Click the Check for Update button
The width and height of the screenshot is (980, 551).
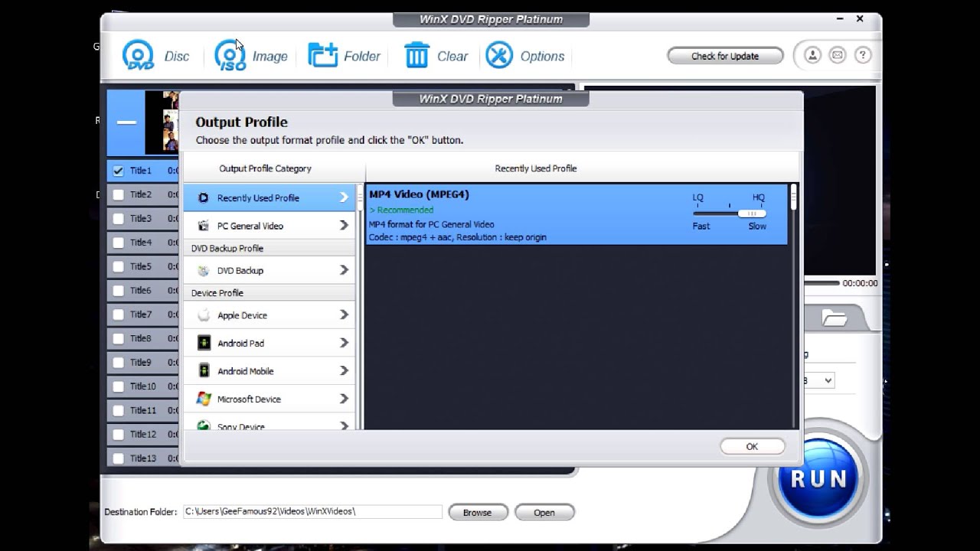click(x=725, y=56)
